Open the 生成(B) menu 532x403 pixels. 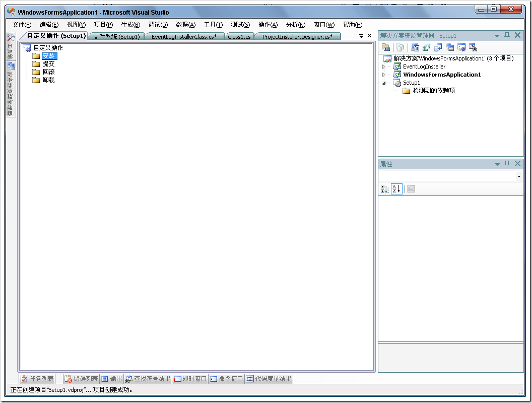pyautogui.click(x=130, y=24)
